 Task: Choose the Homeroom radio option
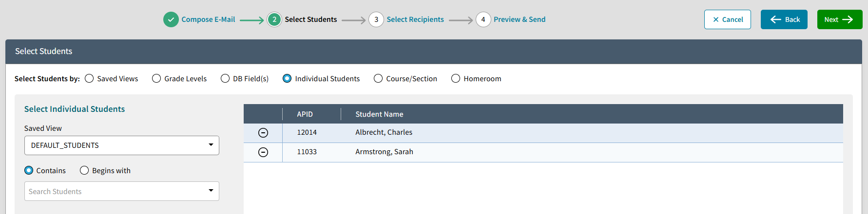(456, 78)
